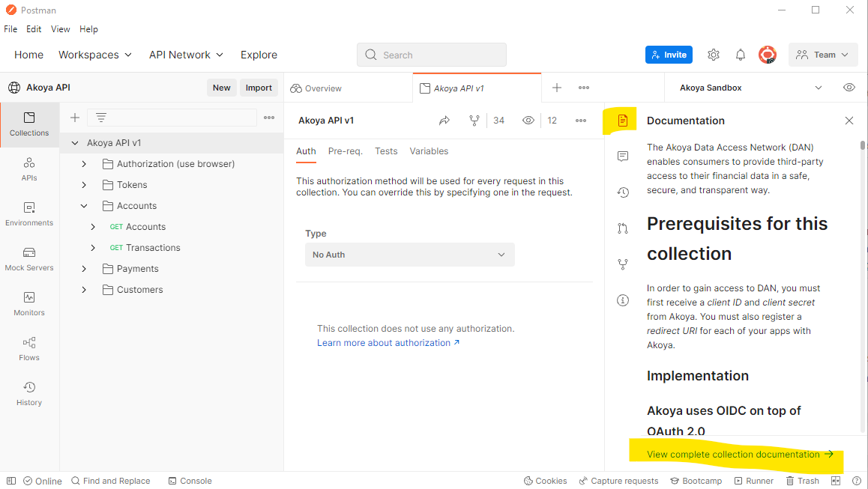This screenshot has height=489, width=868.
Task: Click the New button
Action: pos(221,88)
